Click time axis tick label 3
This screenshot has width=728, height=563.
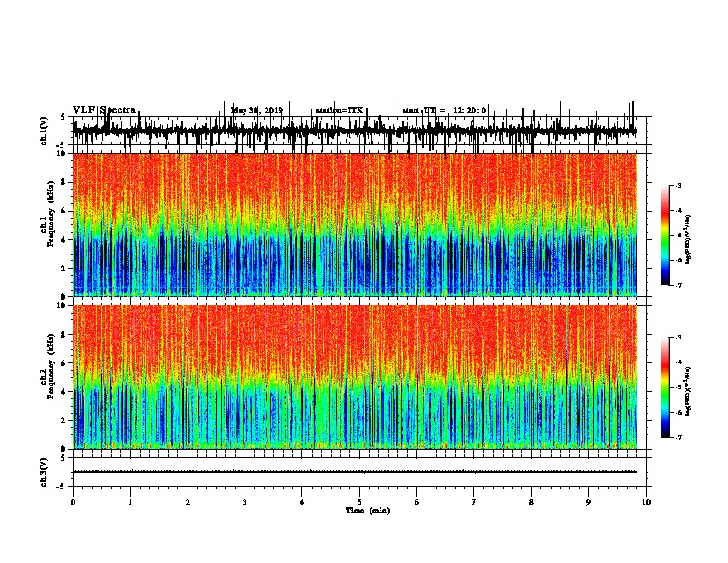click(x=245, y=502)
